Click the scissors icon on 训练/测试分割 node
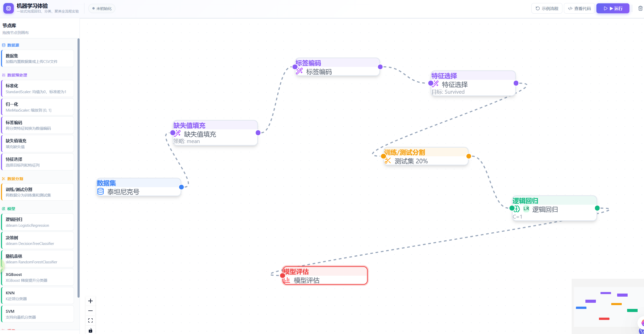 pyautogui.click(x=388, y=161)
